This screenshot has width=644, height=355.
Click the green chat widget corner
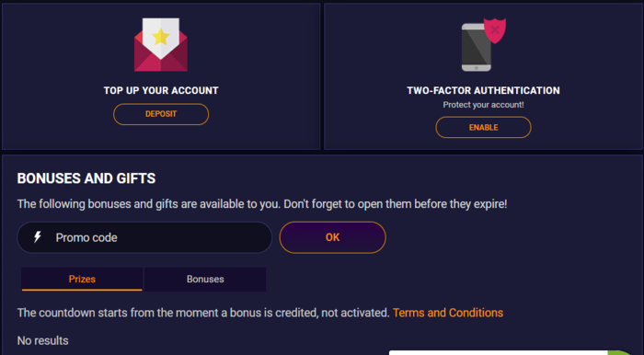625,353
